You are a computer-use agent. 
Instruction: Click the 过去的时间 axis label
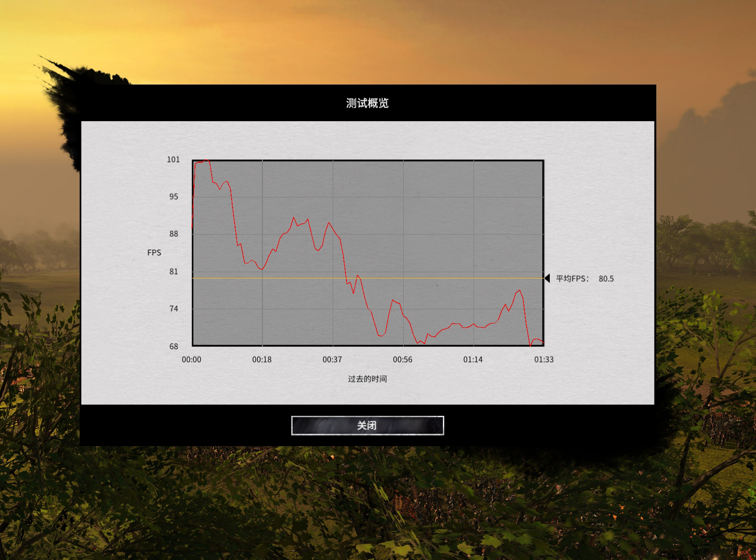[367, 379]
